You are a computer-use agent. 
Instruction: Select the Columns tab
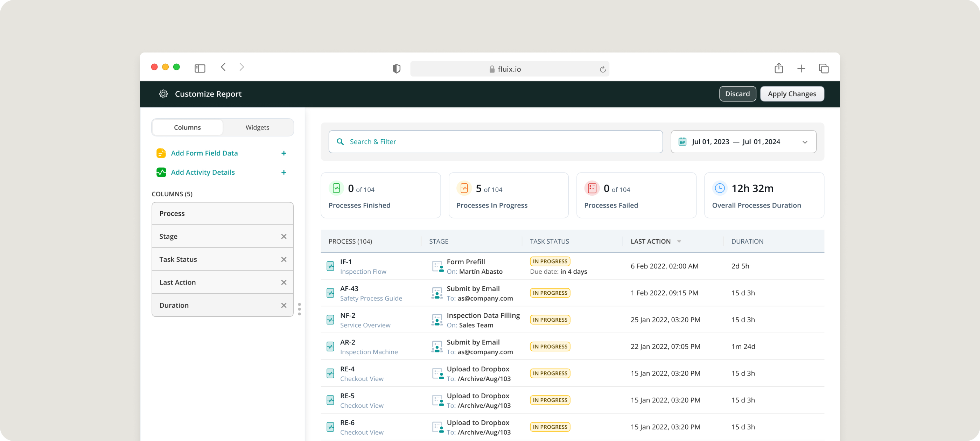coord(187,127)
